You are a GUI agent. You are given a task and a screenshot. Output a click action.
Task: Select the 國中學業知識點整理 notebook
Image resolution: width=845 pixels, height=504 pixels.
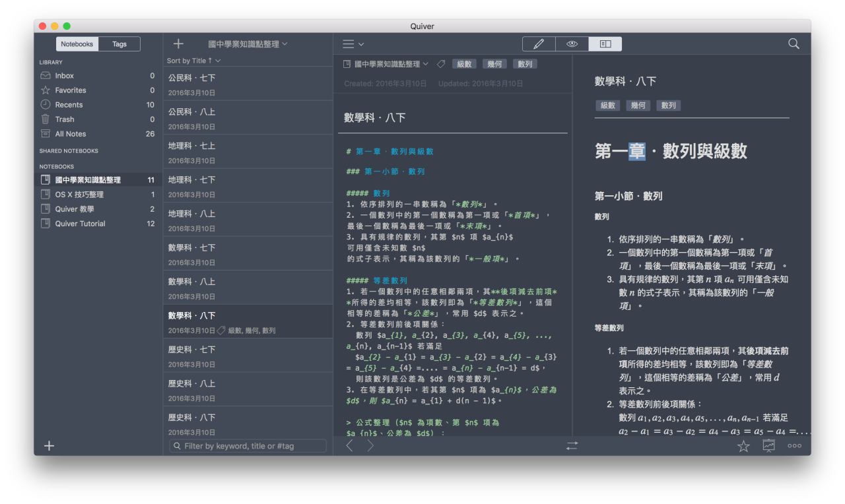pos(98,179)
